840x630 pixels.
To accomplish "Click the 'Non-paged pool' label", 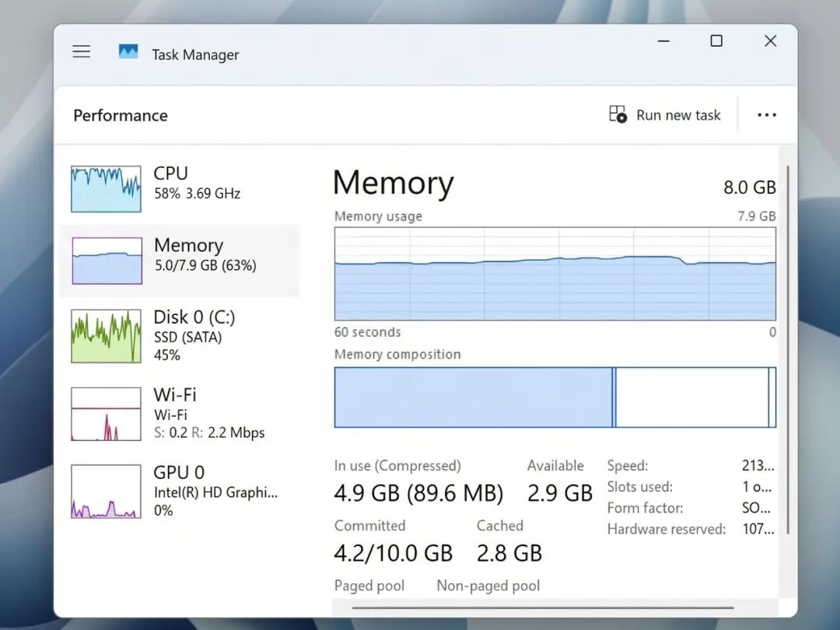I will tap(488, 586).
